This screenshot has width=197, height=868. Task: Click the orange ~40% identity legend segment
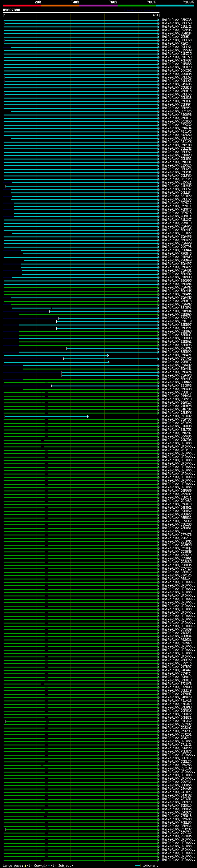click(60, 6)
